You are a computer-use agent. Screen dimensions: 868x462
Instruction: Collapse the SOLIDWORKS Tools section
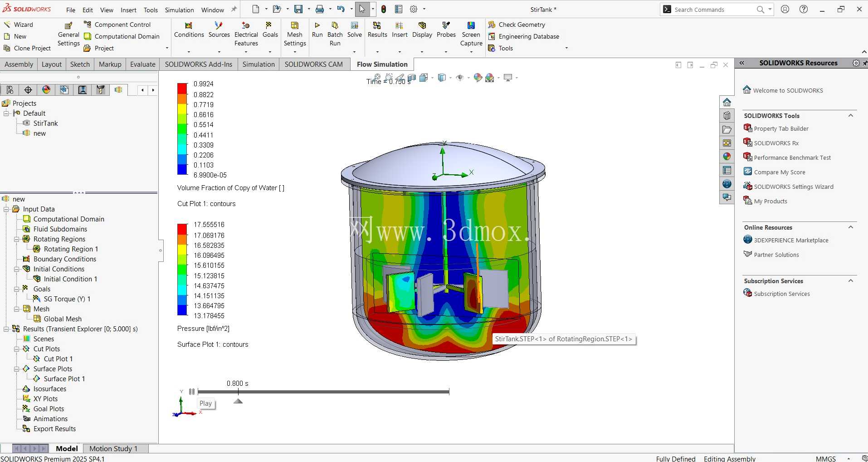(851, 116)
